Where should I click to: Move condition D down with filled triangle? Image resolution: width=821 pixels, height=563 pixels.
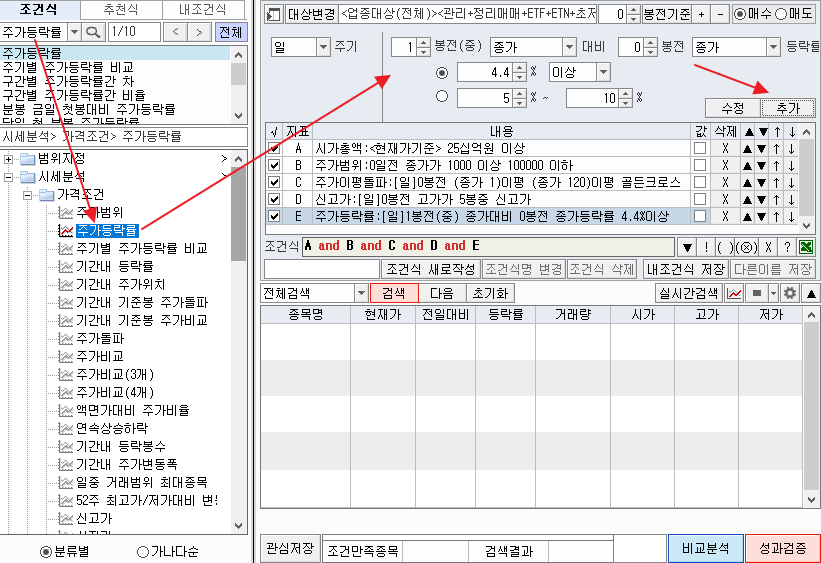(x=763, y=200)
